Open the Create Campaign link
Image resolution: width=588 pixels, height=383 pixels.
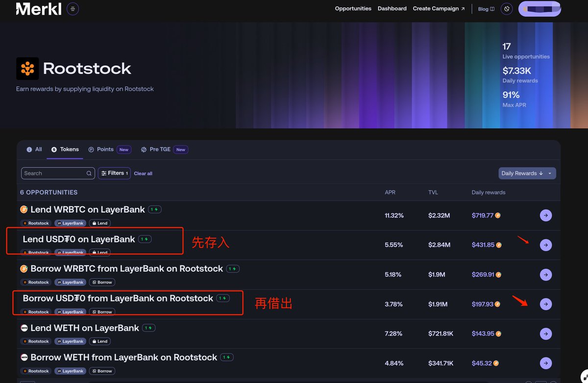(x=439, y=9)
